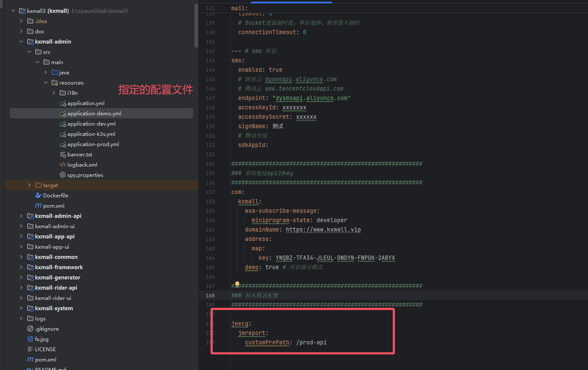The height and width of the screenshot is (370, 588).
Task: Click the banner.txt text file icon
Action: point(63,155)
